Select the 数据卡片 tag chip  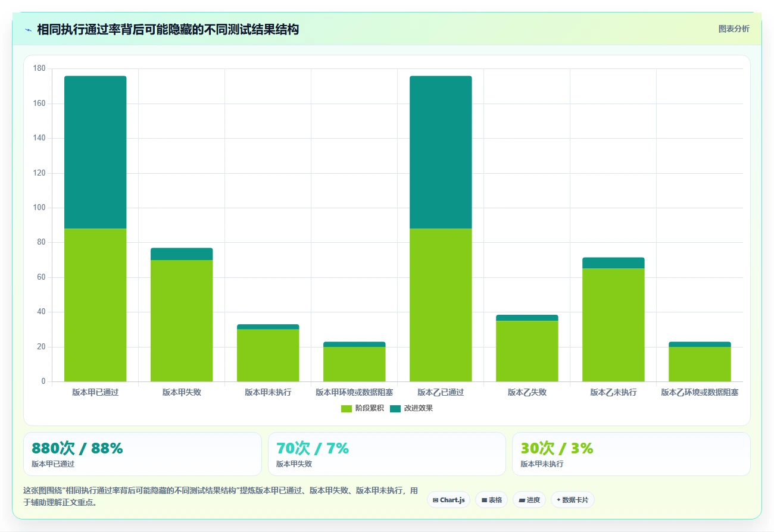[573, 500]
